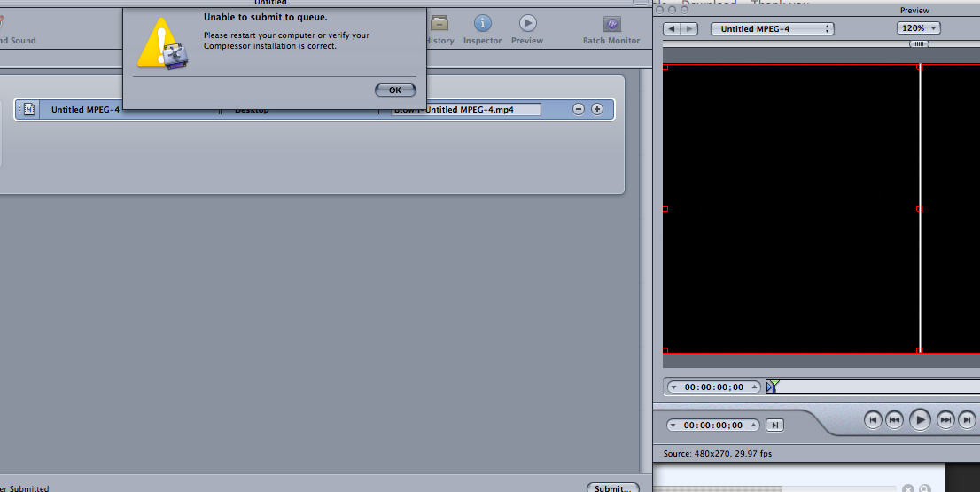Viewport: 980px width, 492px height.
Task: Decrease the lower timecode with its down arrow
Action: click(x=673, y=426)
